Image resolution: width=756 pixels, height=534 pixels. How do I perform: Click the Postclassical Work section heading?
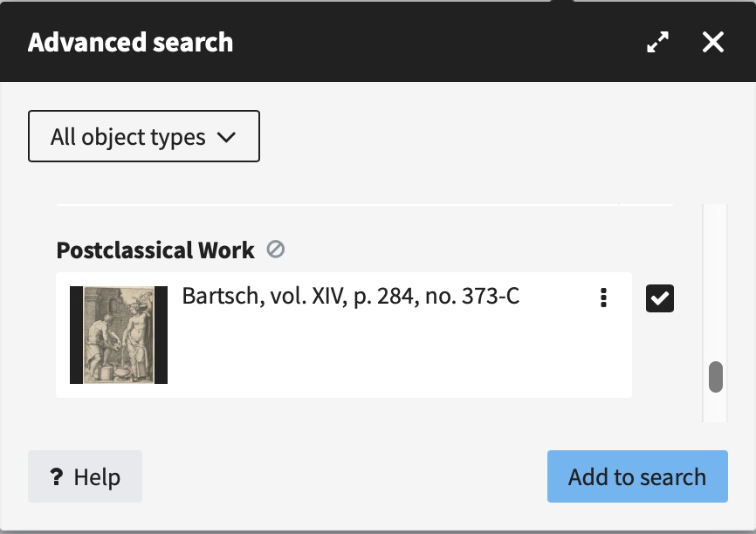pos(155,250)
